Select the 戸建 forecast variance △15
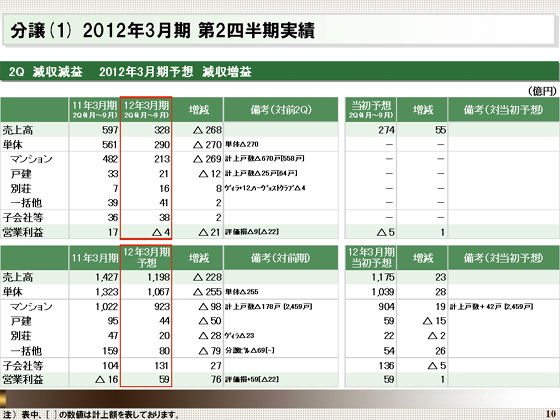Viewport: 560px width, 420px height. point(435,321)
